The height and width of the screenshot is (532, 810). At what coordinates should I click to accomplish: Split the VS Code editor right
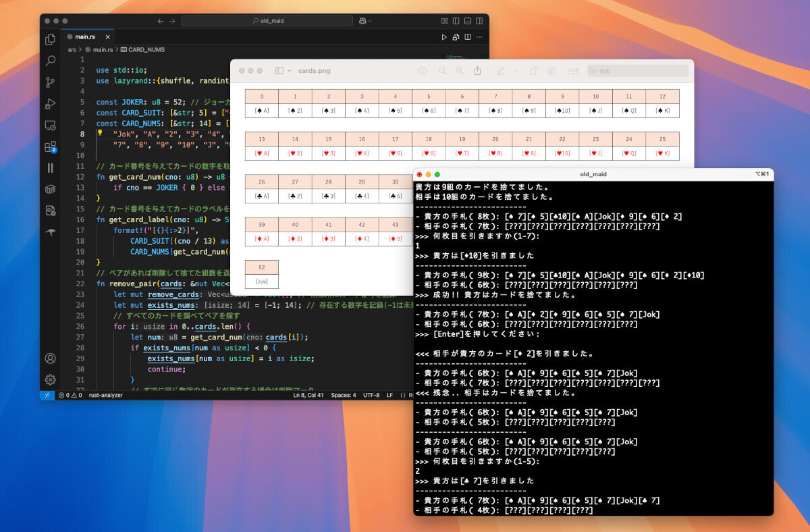pyautogui.click(x=468, y=36)
